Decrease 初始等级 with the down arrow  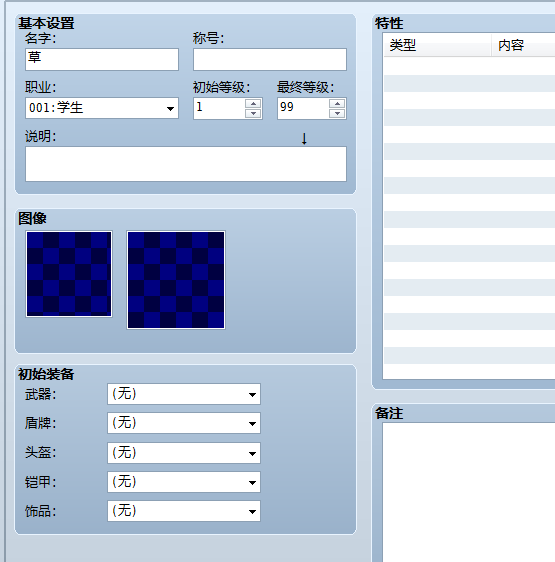[253, 113]
